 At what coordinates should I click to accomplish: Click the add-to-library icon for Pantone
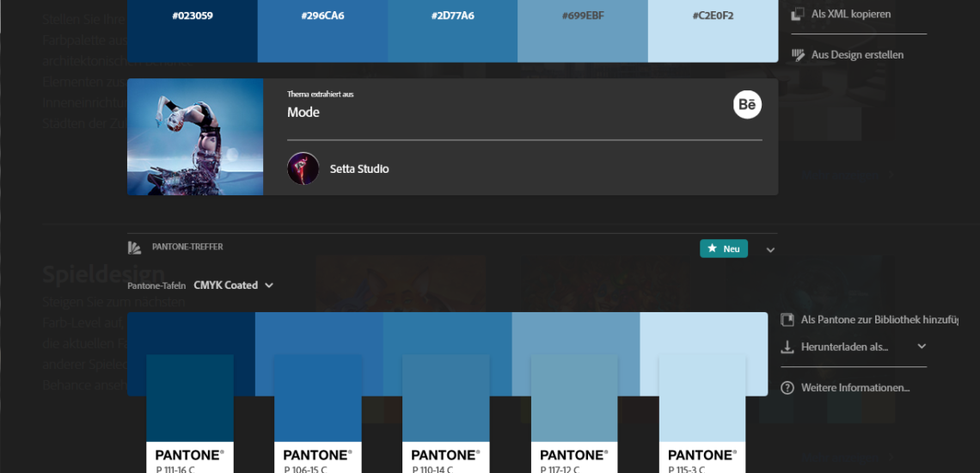click(787, 320)
